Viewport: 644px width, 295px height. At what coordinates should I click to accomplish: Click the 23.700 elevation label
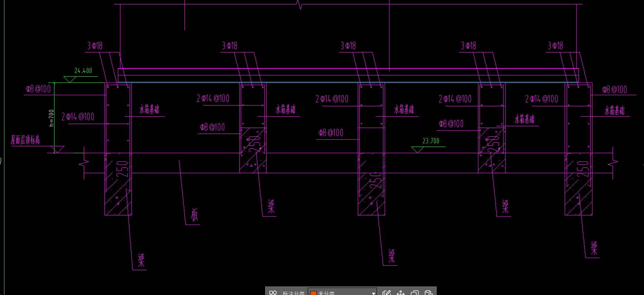click(x=431, y=141)
